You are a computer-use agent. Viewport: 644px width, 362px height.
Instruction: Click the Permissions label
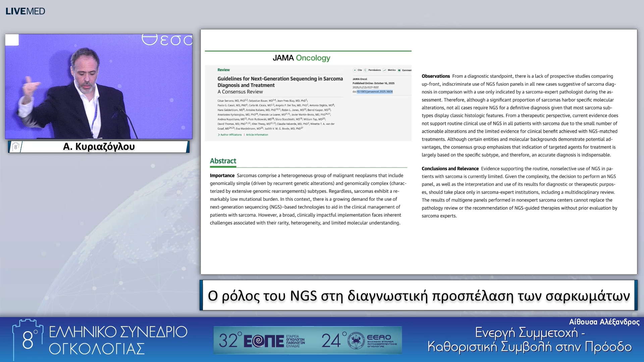point(375,70)
